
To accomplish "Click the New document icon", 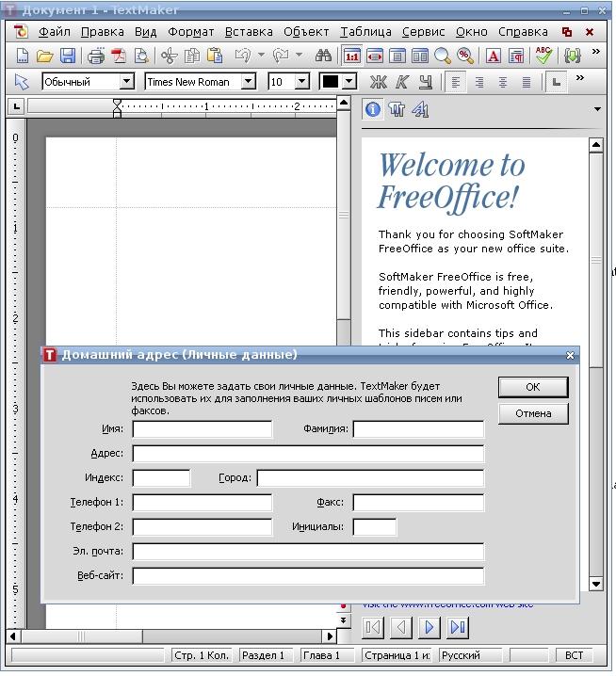I will 22,56.
